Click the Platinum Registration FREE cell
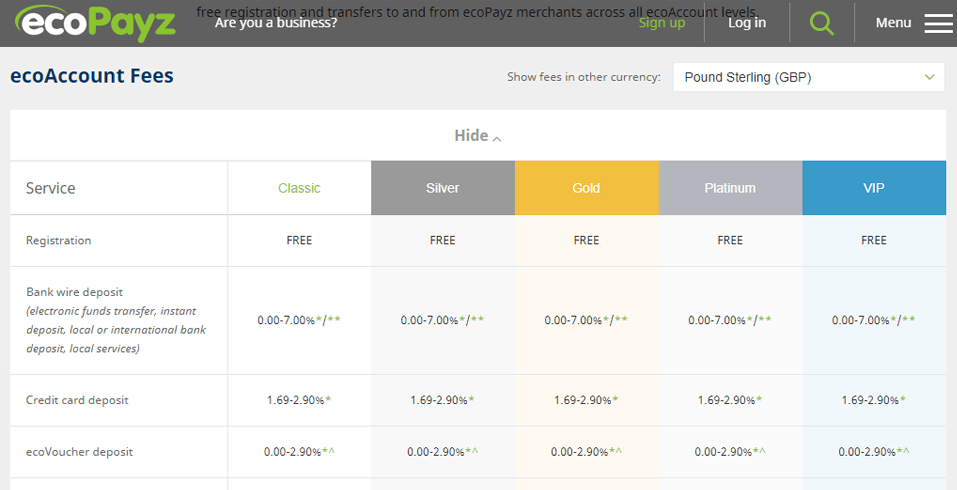This screenshot has height=490, width=957. 730,240
